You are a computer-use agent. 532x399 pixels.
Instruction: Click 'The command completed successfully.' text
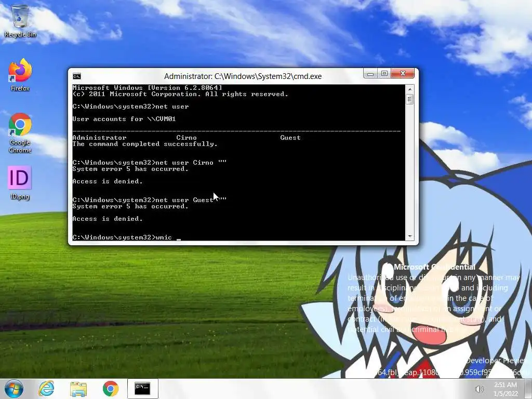(x=145, y=144)
